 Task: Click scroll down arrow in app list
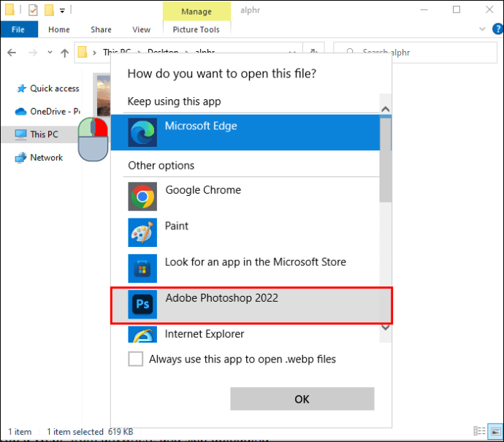click(386, 327)
